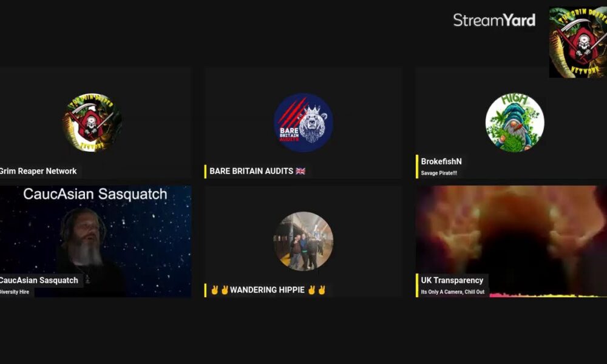Select the Bare Britain Audits bear logo
Viewport: 607px width, 364px height.
click(303, 123)
